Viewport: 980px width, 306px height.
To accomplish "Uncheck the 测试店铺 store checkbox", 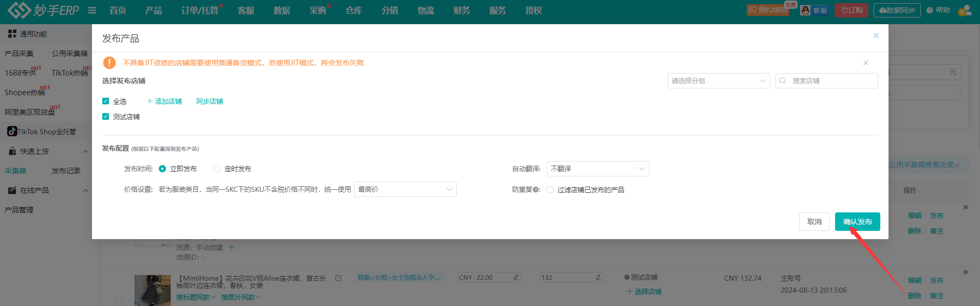I will point(106,117).
